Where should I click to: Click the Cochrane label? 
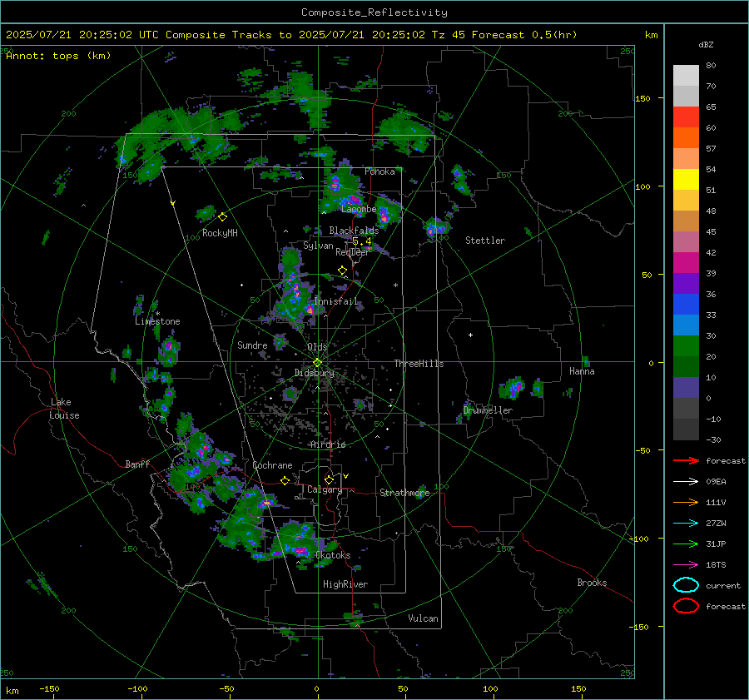pos(272,465)
